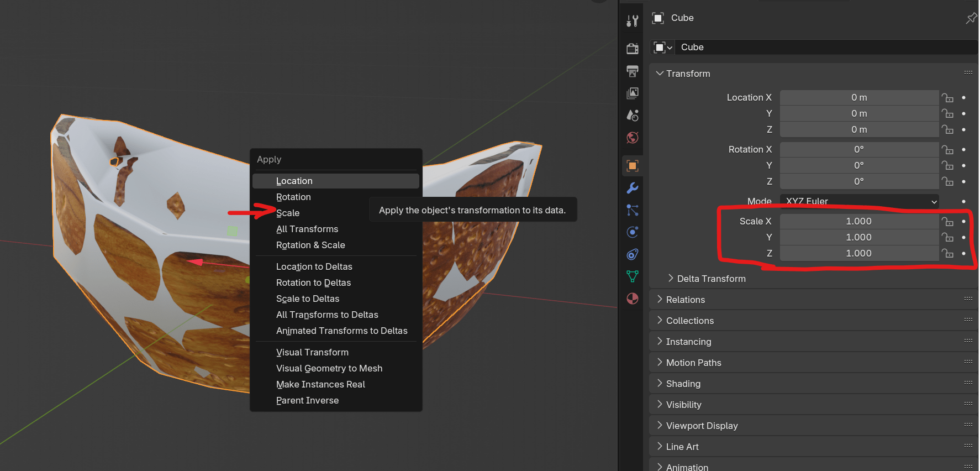Screen dimensions: 980x471
Task: Select the orange Object properties tab
Action: coord(633,165)
